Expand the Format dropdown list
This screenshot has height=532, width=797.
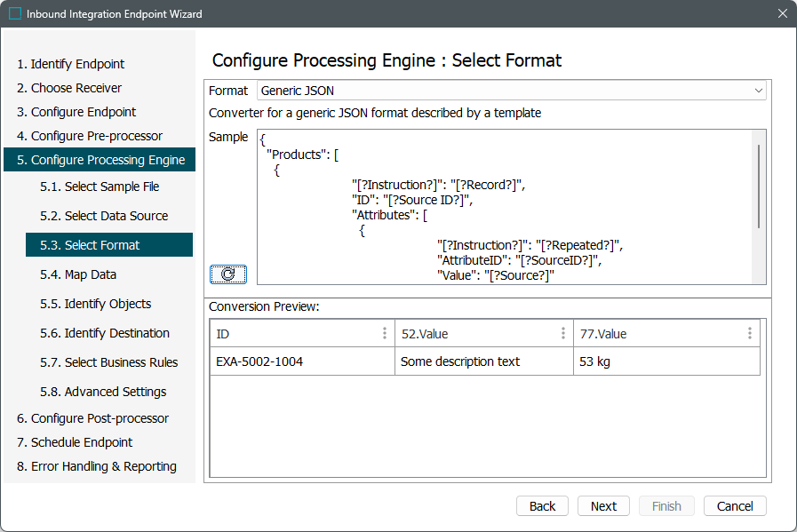(758, 91)
